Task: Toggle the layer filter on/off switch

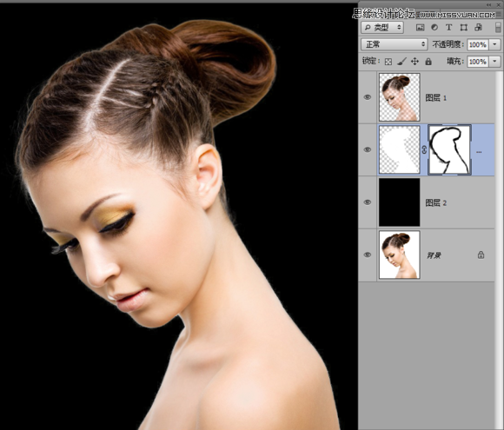Action: tap(498, 27)
